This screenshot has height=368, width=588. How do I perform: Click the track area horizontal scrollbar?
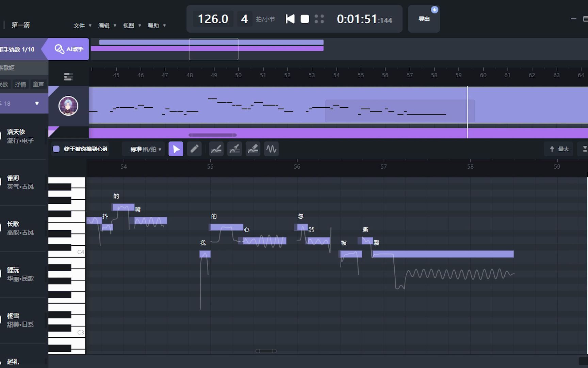(213, 135)
